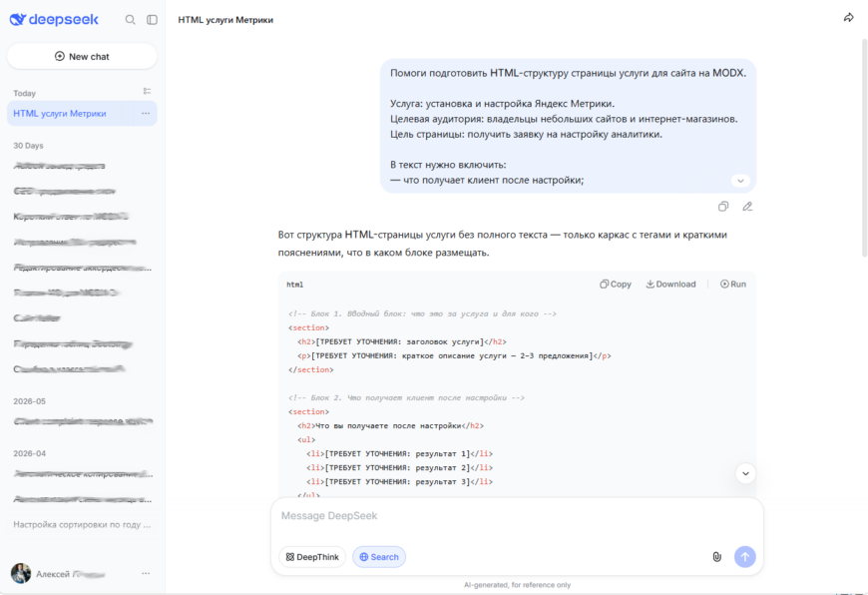Viewport: 868px width, 595px height.
Task: Toggle the Search mode button
Action: 379,557
